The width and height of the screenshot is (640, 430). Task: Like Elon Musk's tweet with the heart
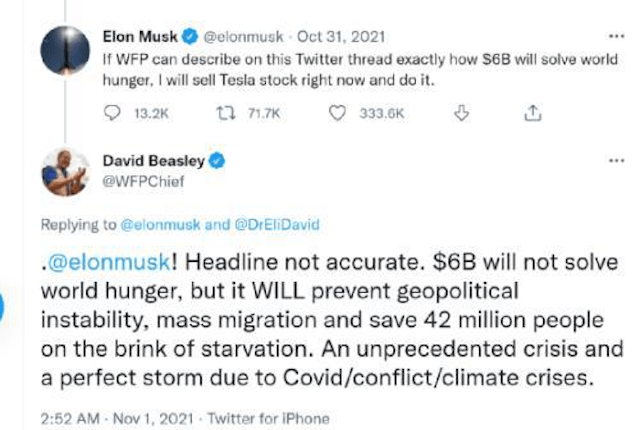click(x=338, y=114)
